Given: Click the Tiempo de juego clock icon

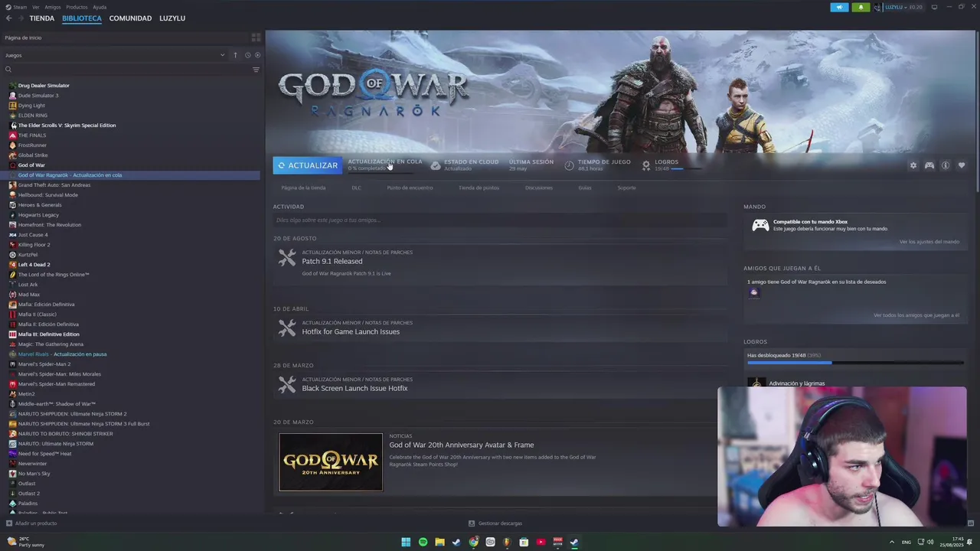Looking at the screenshot, I should (569, 165).
